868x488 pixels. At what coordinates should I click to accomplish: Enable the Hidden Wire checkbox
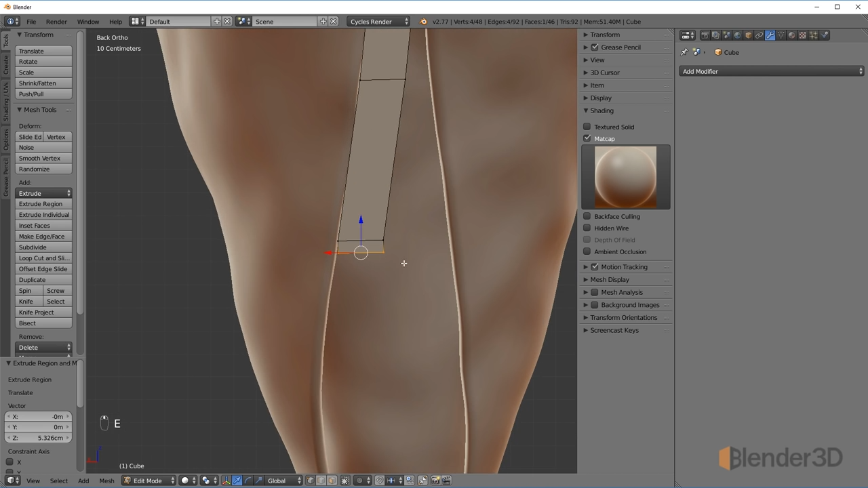[x=587, y=228]
